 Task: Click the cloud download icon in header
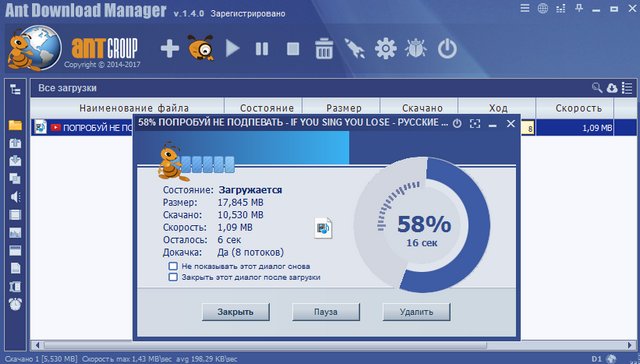point(612,88)
